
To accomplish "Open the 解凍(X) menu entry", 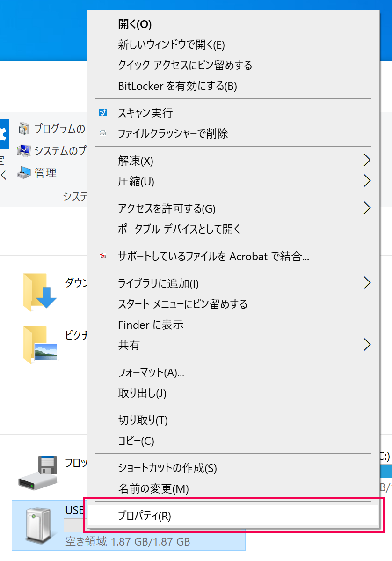I will (x=233, y=161).
